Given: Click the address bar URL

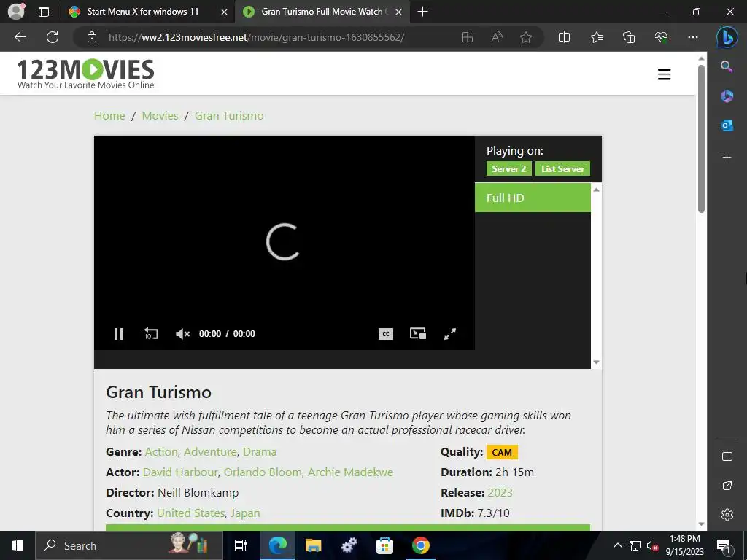Looking at the screenshot, I should (256, 37).
